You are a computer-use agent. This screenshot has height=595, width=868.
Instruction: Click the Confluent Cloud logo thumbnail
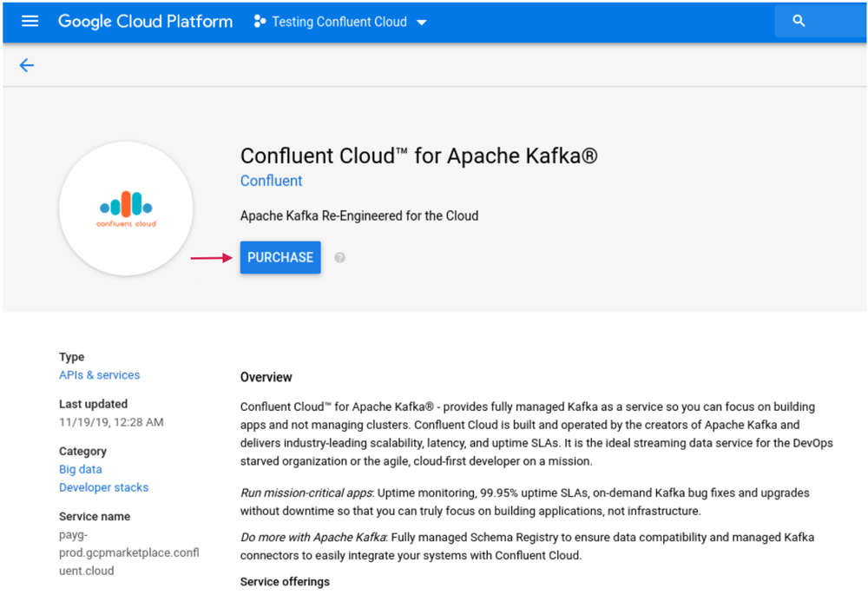point(126,208)
